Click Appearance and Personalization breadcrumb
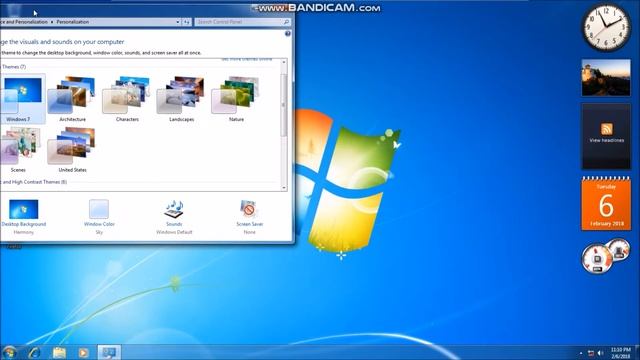The height and width of the screenshot is (360, 640). pyautogui.click(x=24, y=22)
